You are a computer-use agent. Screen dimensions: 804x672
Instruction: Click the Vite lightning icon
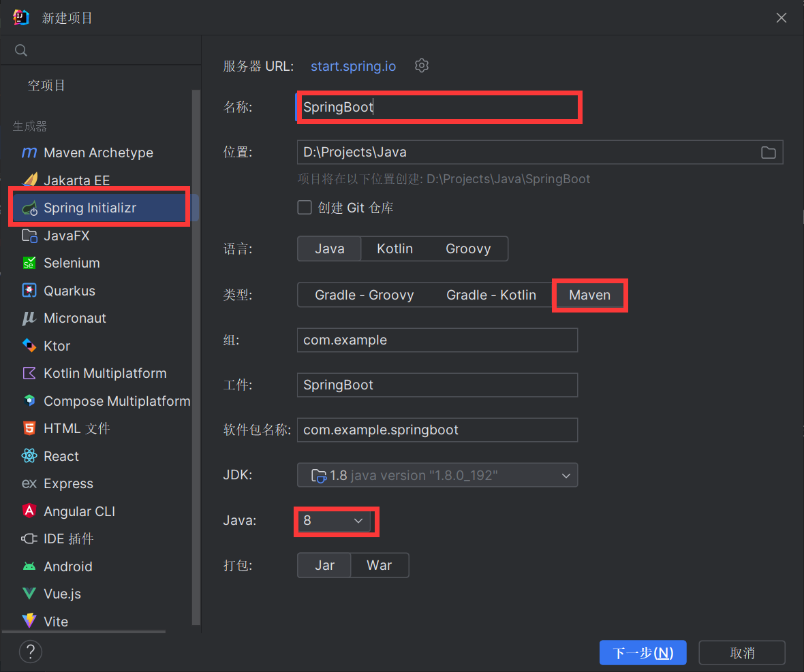pos(29,621)
